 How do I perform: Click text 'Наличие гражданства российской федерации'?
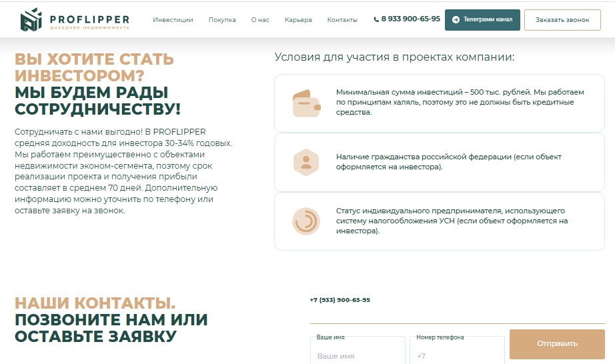(x=424, y=157)
